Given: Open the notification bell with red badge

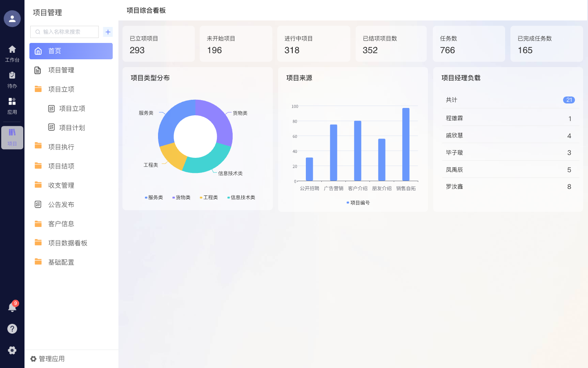Looking at the screenshot, I should tap(12, 307).
